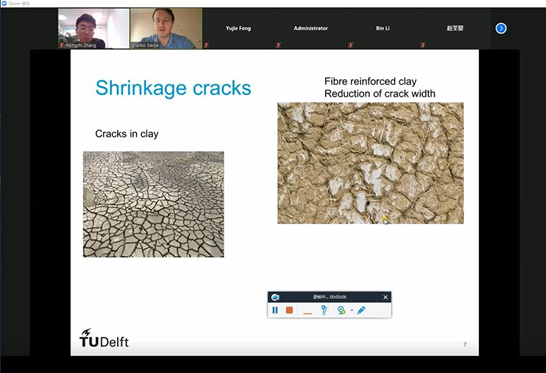Select the blue pencil annotation tool
The height and width of the screenshot is (373, 546).
tap(361, 310)
